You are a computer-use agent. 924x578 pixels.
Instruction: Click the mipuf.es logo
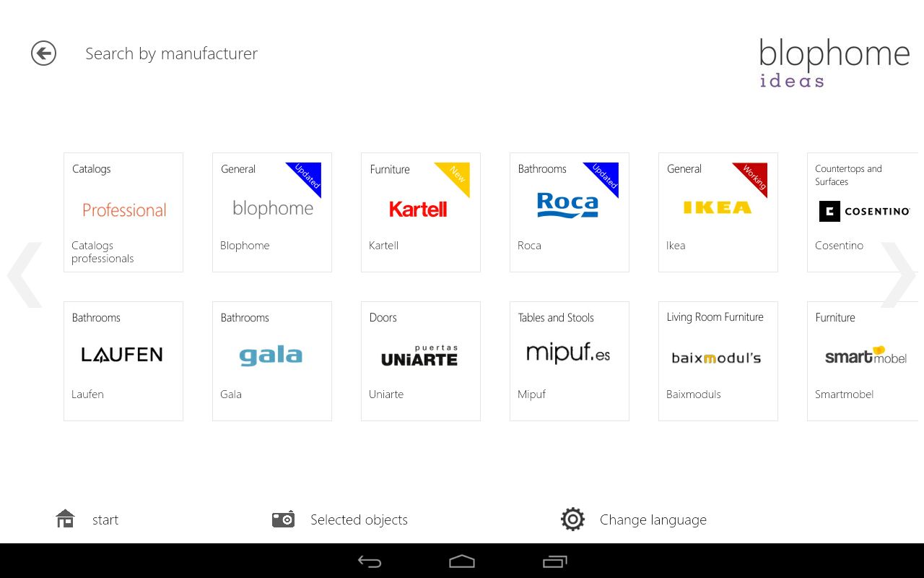[568, 353]
